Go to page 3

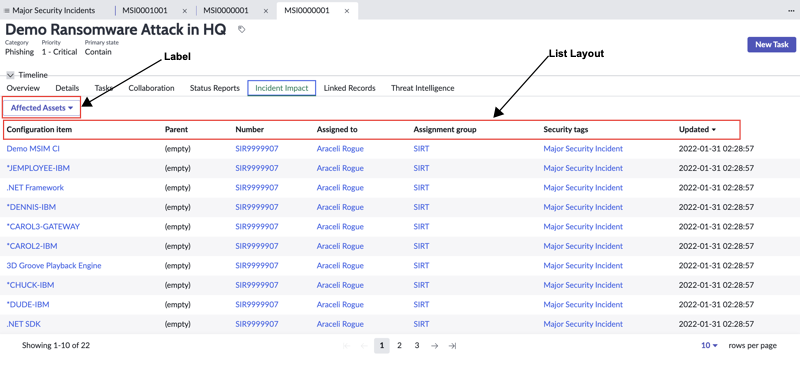pos(417,346)
